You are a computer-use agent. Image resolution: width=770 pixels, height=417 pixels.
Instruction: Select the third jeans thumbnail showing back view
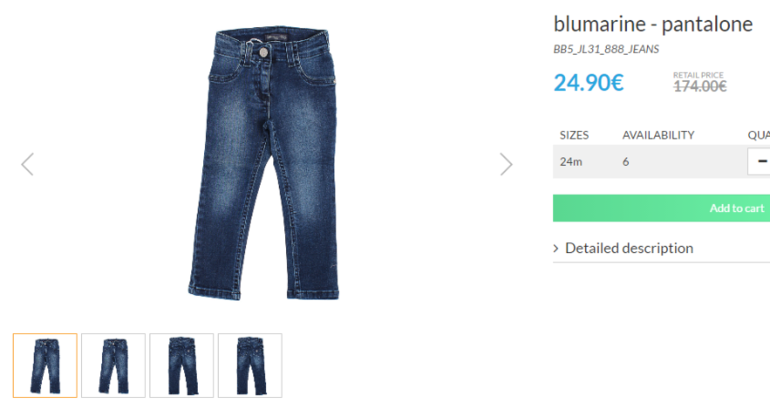[182, 365]
